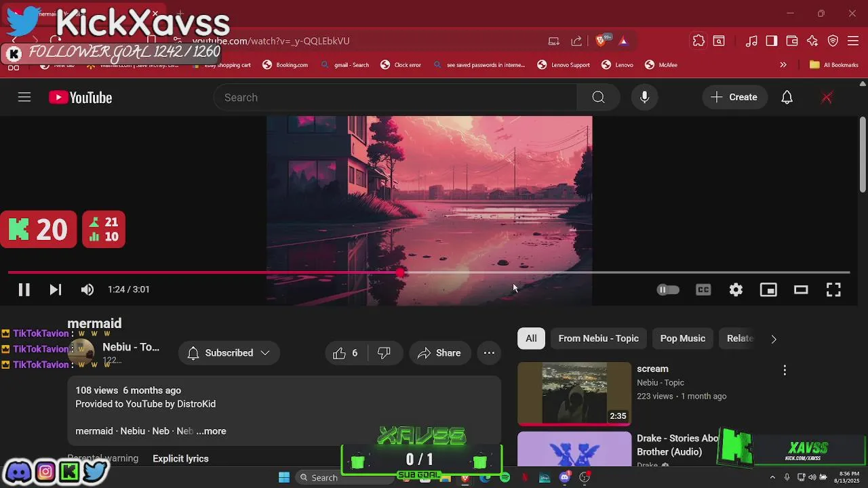The image size is (868, 488).
Task: Open Brave Rewards triangle icon
Action: (x=623, y=41)
